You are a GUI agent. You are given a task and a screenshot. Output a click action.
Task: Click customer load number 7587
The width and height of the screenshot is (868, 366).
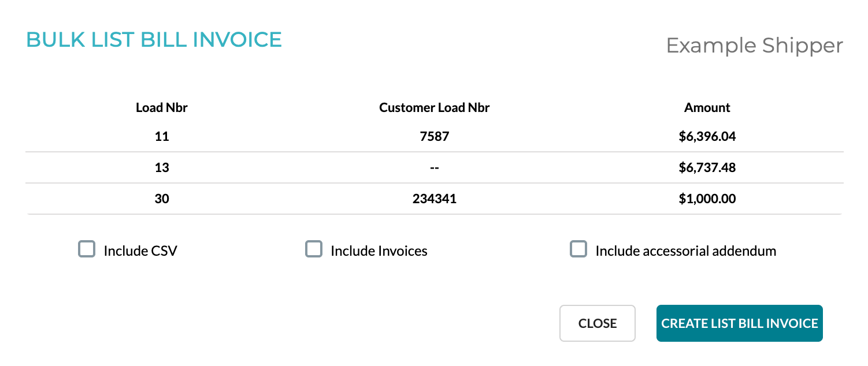(x=434, y=136)
